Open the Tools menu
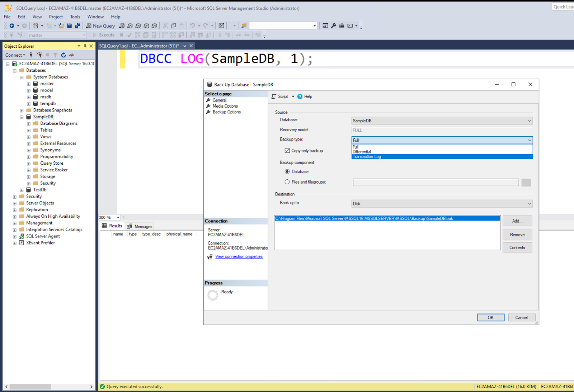This screenshot has width=574, height=392. tap(75, 16)
